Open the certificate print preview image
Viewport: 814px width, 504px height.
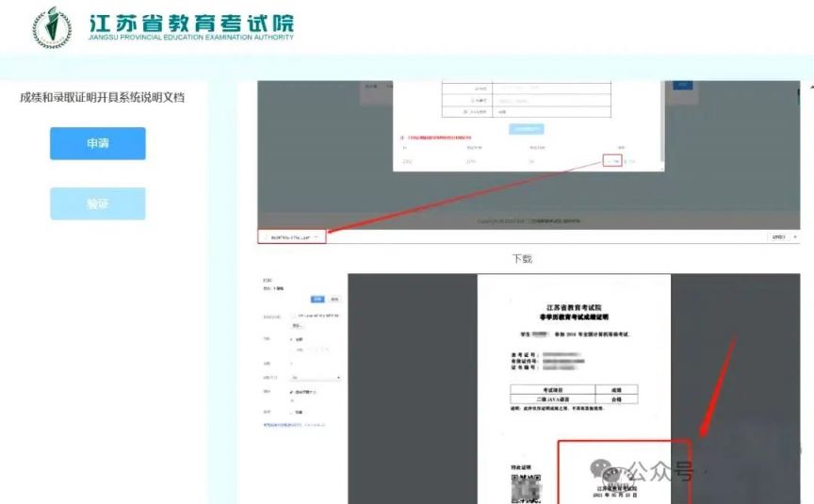point(574,389)
